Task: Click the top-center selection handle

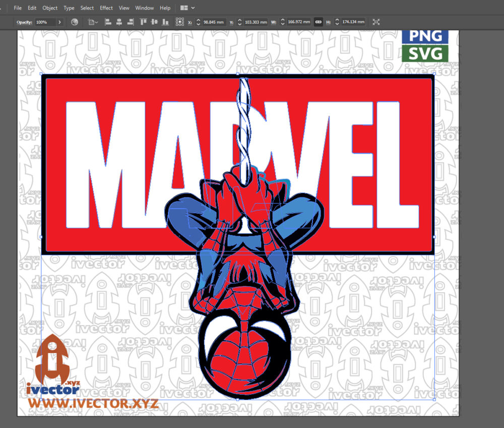Action: click(x=237, y=74)
